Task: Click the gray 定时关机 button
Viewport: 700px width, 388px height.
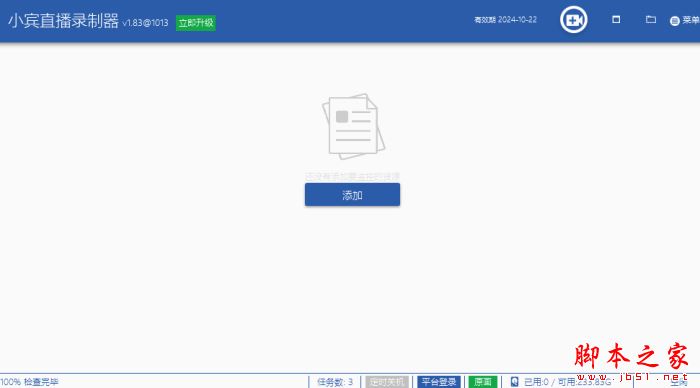Action: pyautogui.click(x=387, y=382)
